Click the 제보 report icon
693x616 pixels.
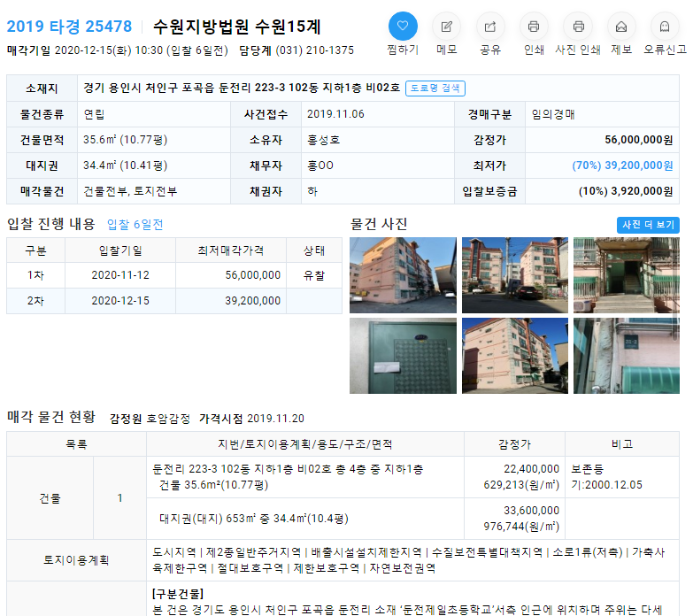click(x=621, y=27)
